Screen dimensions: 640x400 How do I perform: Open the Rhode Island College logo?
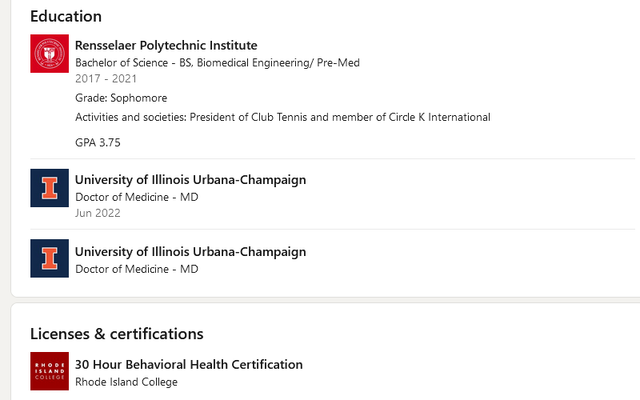[x=49, y=371]
